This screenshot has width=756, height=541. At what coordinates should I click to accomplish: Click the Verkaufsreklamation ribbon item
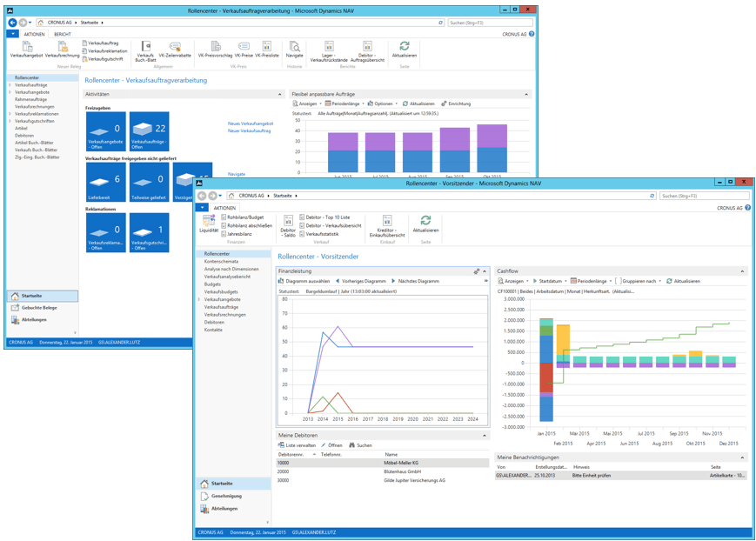coord(104,50)
